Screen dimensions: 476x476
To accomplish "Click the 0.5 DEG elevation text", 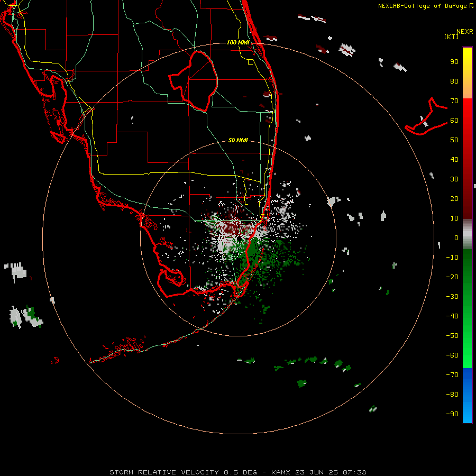I will click(241, 472).
